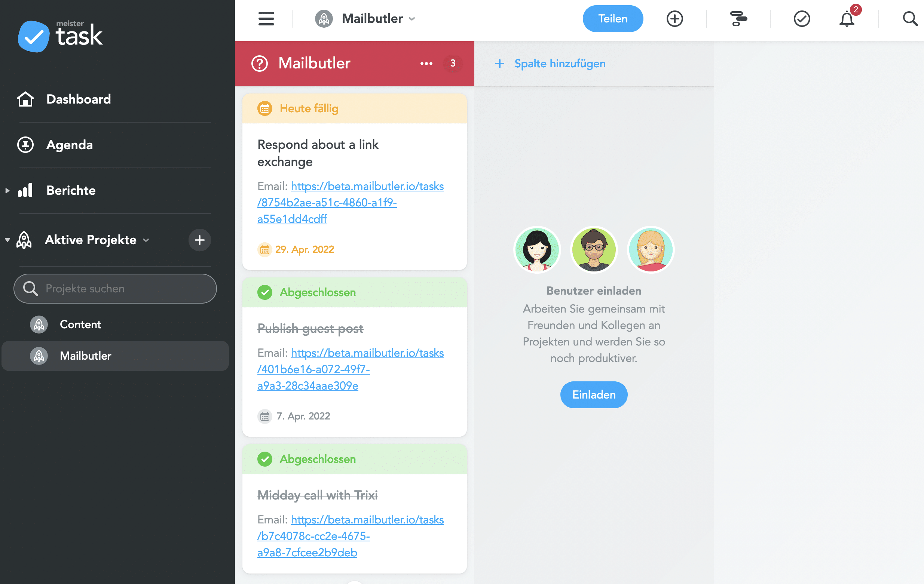Click the blonde woman avatar
Screen dimensions: 924x584
point(651,250)
